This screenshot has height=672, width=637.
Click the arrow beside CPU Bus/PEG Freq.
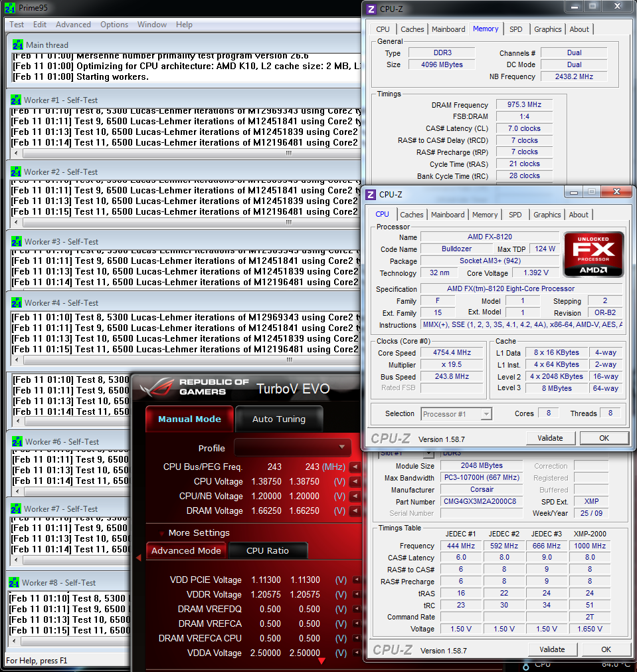[x=355, y=467]
